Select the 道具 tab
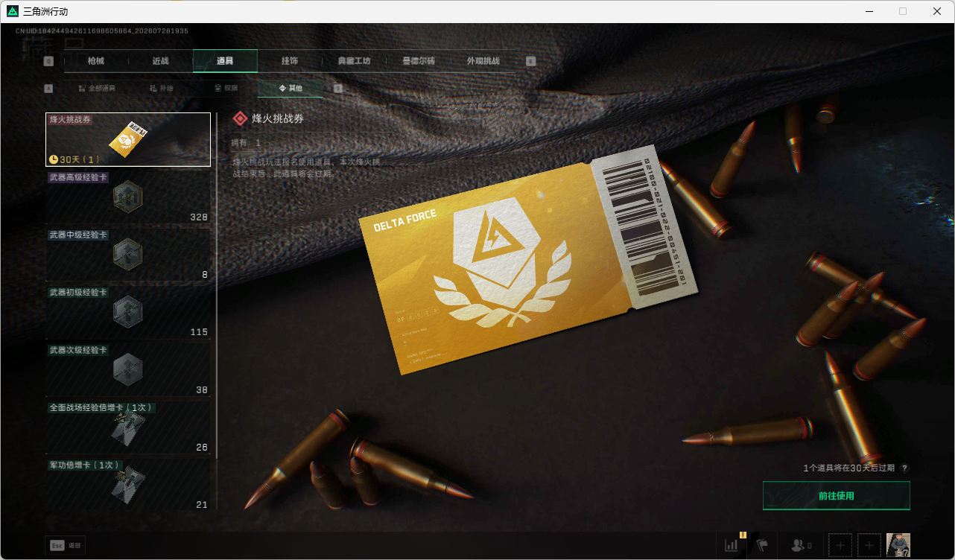 pos(225,61)
